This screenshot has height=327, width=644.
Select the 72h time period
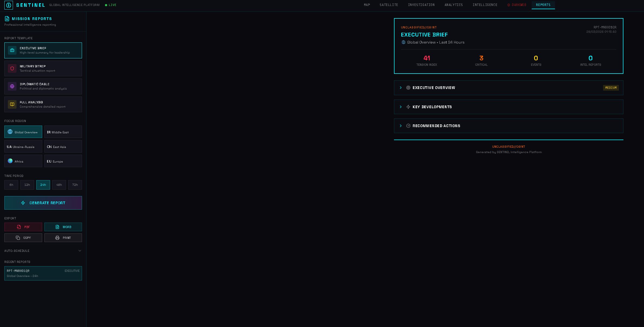click(75, 185)
